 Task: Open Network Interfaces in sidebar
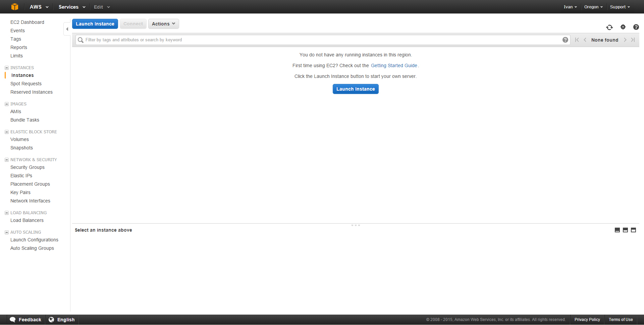[x=30, y=201]
